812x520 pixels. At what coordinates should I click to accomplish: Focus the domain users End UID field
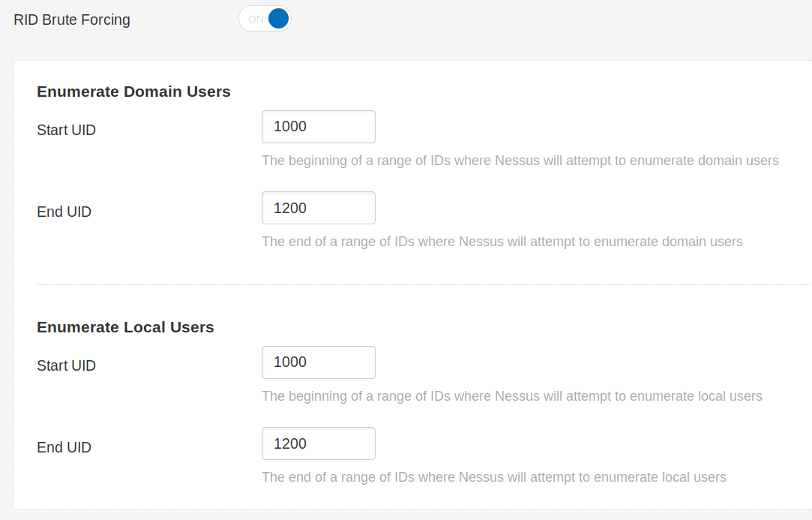[318, 208]
